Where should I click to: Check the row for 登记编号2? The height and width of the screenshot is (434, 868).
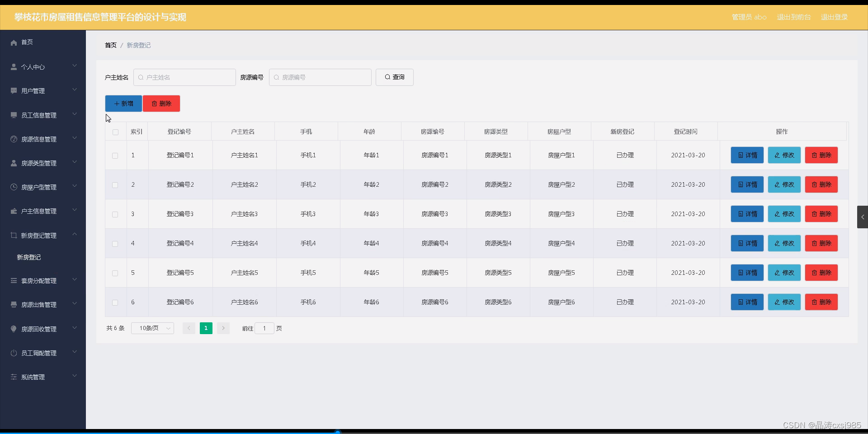[x=115, y=185]
